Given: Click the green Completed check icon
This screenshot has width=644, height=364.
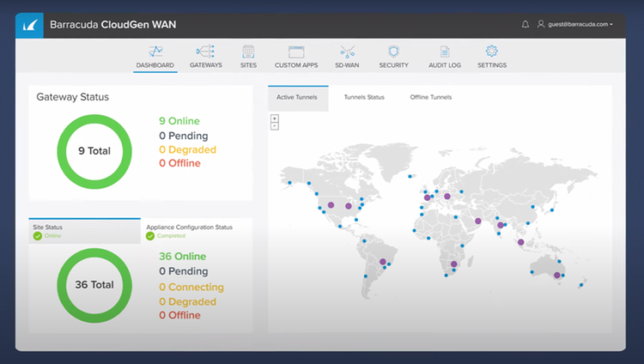Looking at the screenshot, I should click(x=150, y=236).
